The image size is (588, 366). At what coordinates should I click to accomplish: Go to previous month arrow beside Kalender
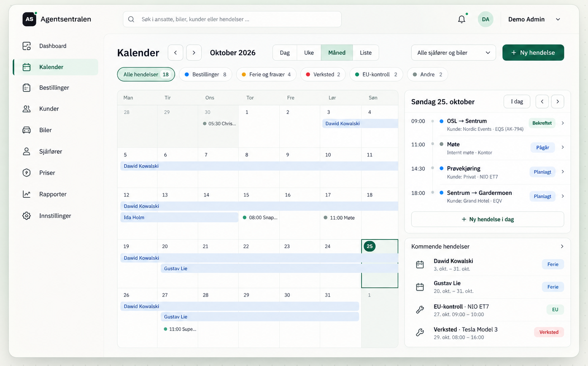pyautogui.click(x=175, y=53)
